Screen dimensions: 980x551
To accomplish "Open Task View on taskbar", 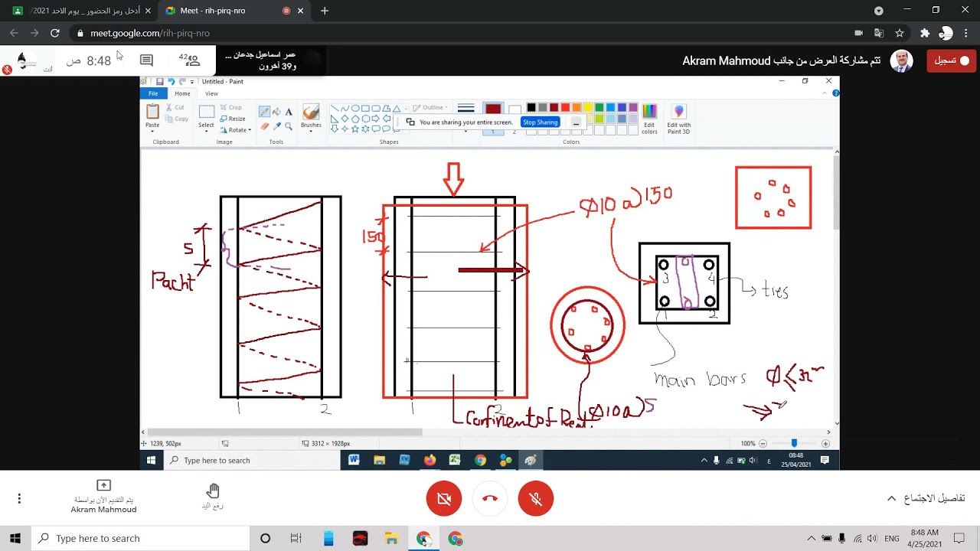I will (296, 538).
